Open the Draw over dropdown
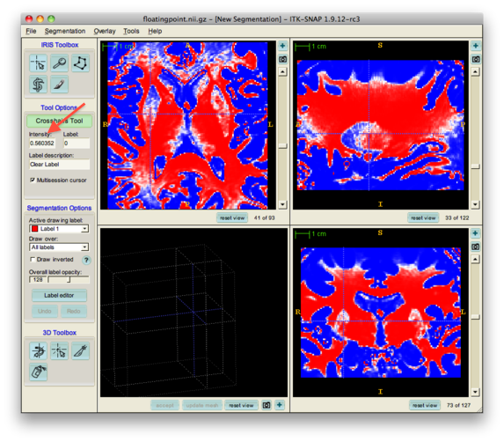This screenshot has width=504, height=442. tap(59, 247)
